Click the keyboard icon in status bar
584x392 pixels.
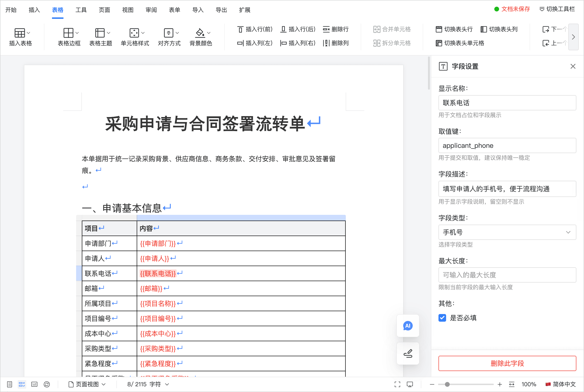[34, 384]
